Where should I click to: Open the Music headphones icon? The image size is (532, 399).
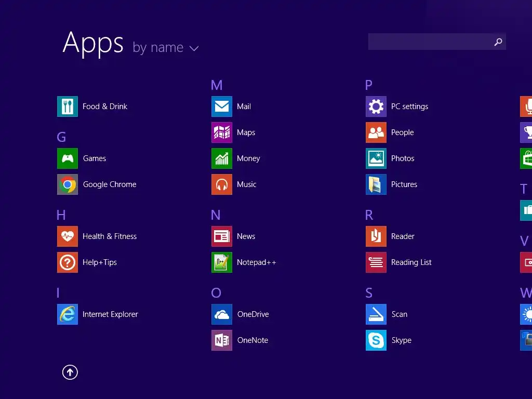221,184
